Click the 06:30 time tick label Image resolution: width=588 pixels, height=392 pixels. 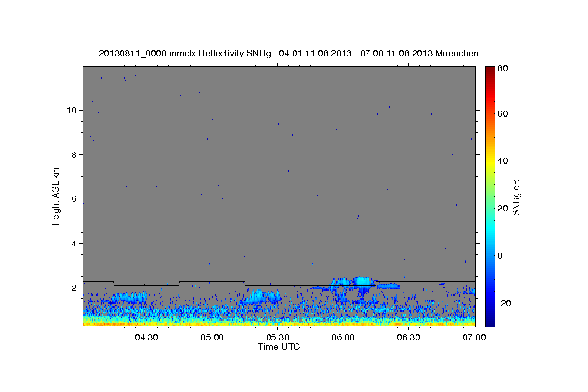pyautogui.click(x=409, y=337)
